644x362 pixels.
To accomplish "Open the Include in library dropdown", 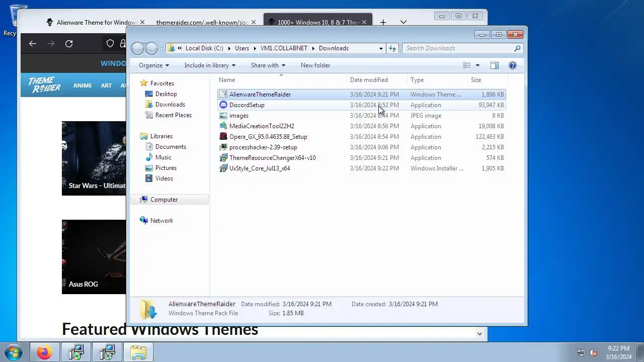I will point(210,65).
